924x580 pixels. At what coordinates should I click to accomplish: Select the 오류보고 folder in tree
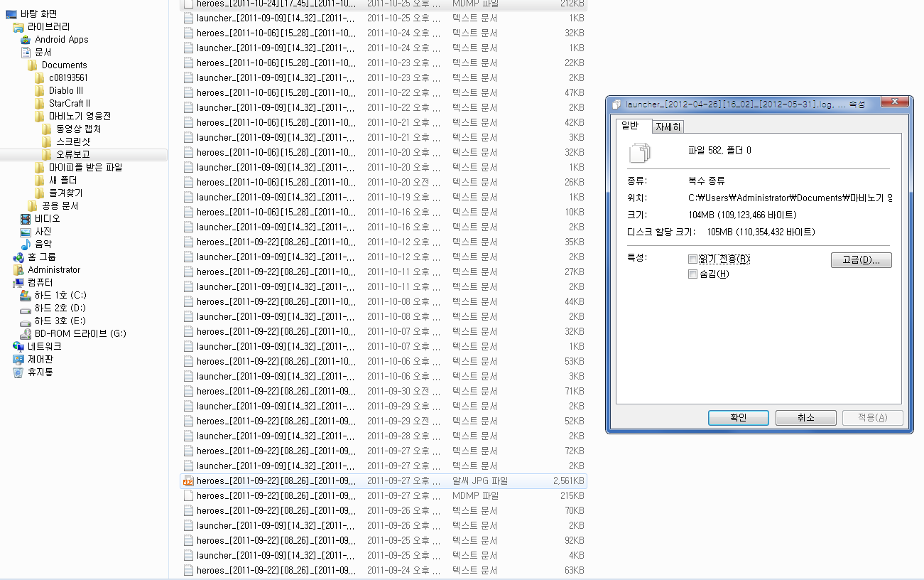[72, 154]
